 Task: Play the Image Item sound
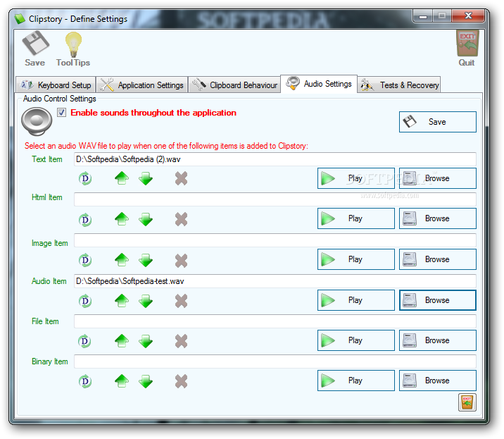355,259
